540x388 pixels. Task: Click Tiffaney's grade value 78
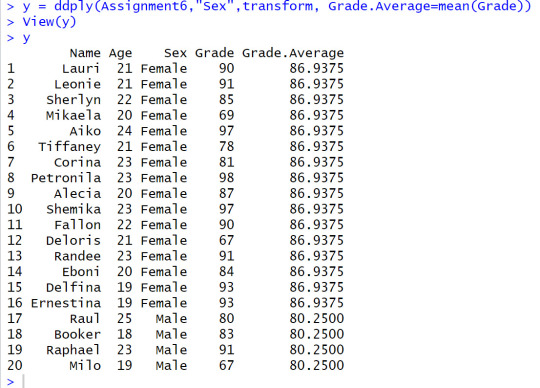[x=226, y=147]
